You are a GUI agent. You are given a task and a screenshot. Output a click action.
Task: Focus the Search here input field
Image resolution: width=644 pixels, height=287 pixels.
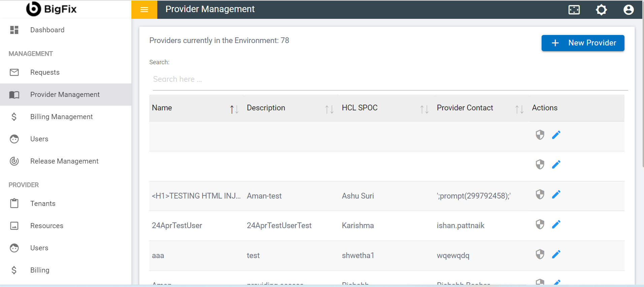click(x=390, y=79)
